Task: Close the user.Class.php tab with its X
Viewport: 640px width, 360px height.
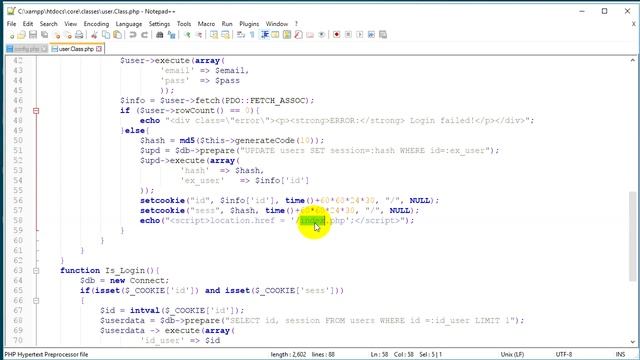Action: [99, 49]
